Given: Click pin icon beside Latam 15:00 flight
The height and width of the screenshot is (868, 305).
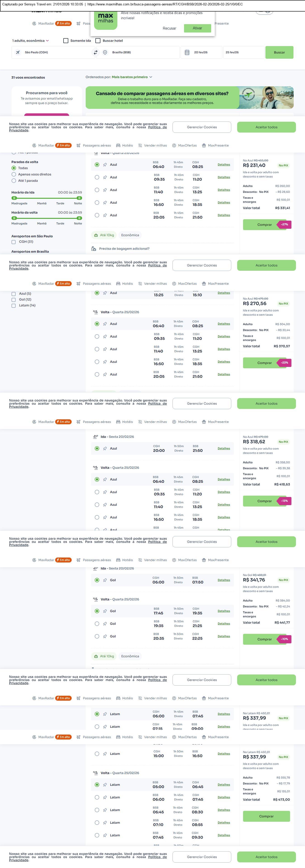Looking at the screenshot, I should coord(105,754).
